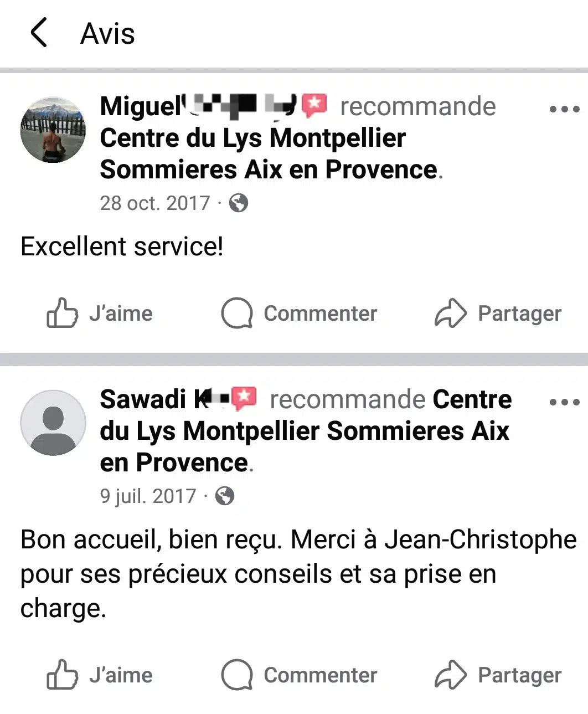Like Sawadi's review with J'aime thumb

point(100,675)
